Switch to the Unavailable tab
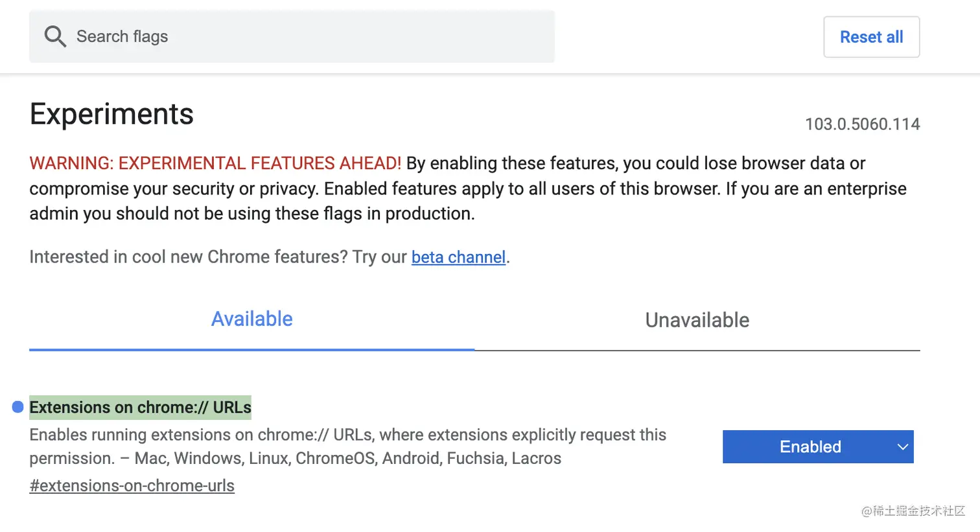Viewport: 980px width, 532px height. [x=697, y=320]
